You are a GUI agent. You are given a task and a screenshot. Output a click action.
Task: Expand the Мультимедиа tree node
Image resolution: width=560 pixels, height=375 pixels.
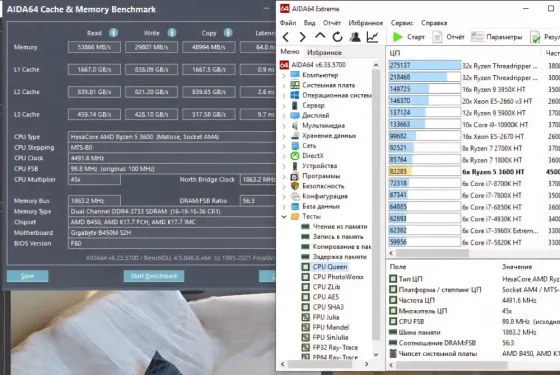pyautogui.click(x=284, y=126)
